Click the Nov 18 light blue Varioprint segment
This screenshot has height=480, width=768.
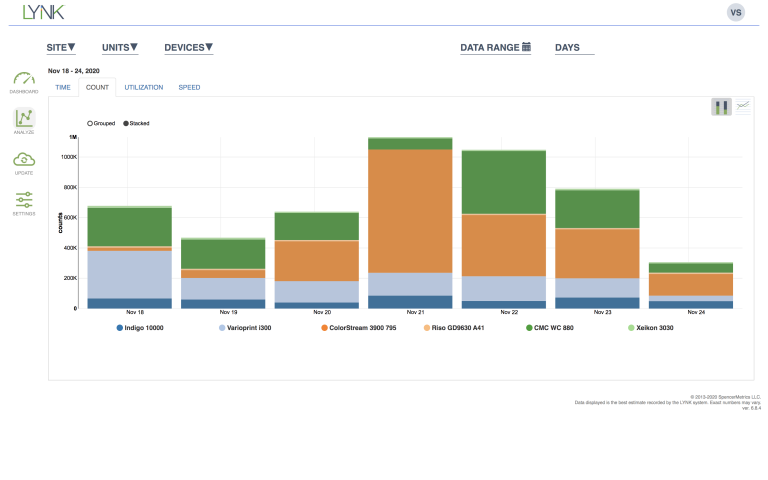coord(130,275)
